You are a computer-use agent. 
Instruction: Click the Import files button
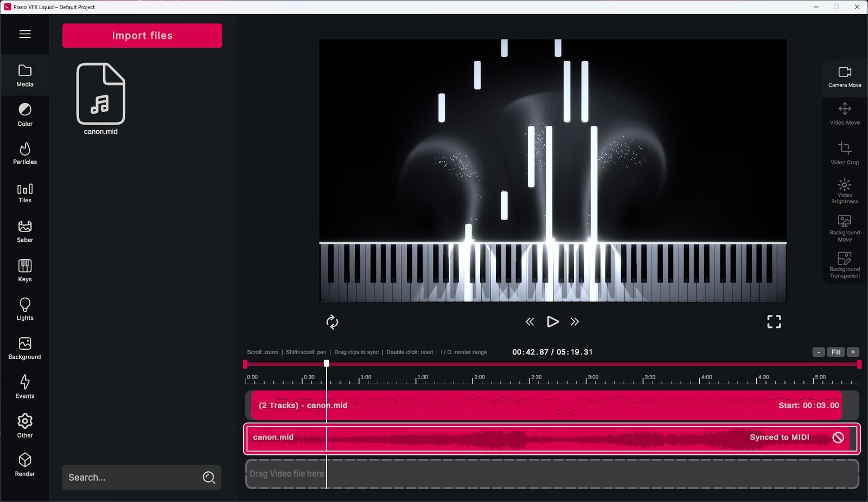coord(142,36)
